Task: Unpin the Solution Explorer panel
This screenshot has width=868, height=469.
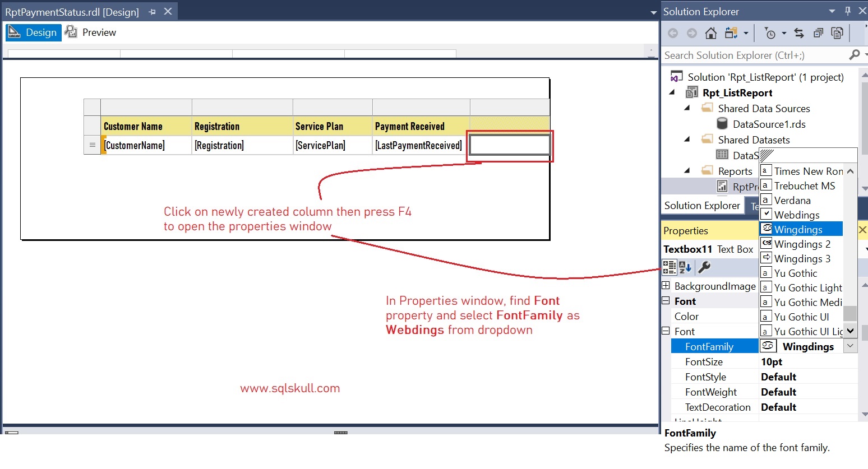Action: tap(848, 11)
